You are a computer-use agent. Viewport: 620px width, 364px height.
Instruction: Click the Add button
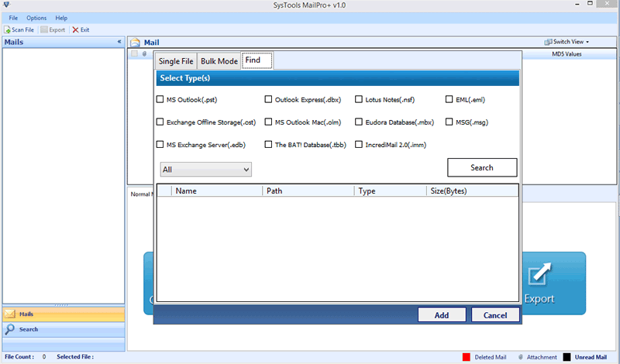pyautogui.click(x=442, y=315)
